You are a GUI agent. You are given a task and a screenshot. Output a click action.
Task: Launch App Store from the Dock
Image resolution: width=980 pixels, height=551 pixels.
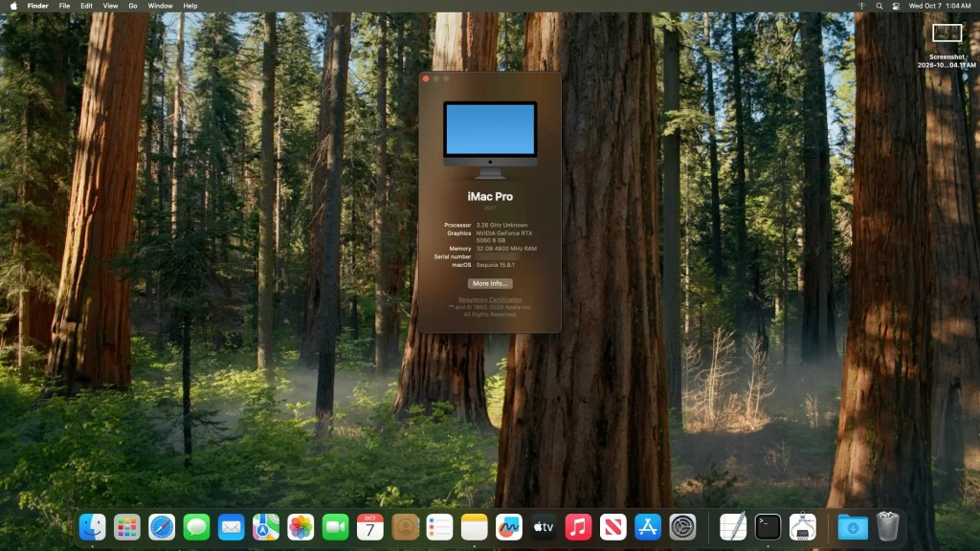point(648,527)
